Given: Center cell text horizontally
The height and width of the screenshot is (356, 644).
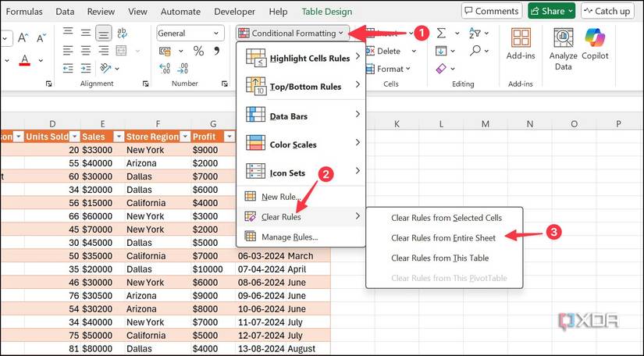Looking at the screenshot, I should pos(86,51).
